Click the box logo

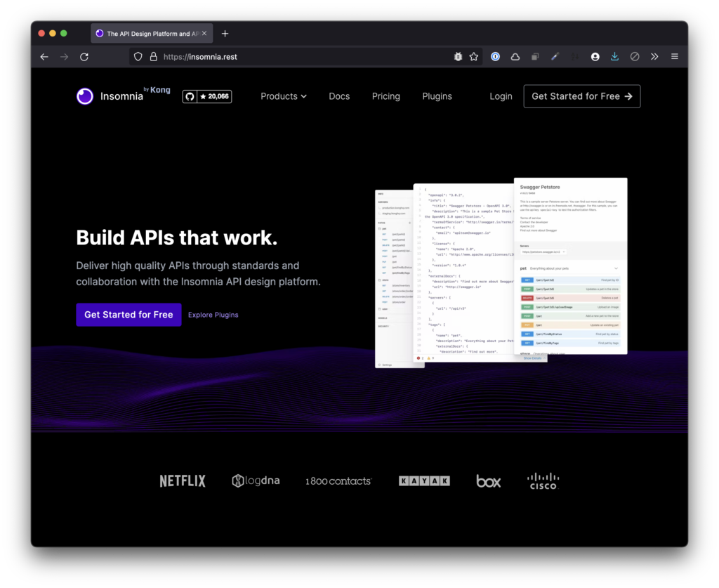pos(489,481)
